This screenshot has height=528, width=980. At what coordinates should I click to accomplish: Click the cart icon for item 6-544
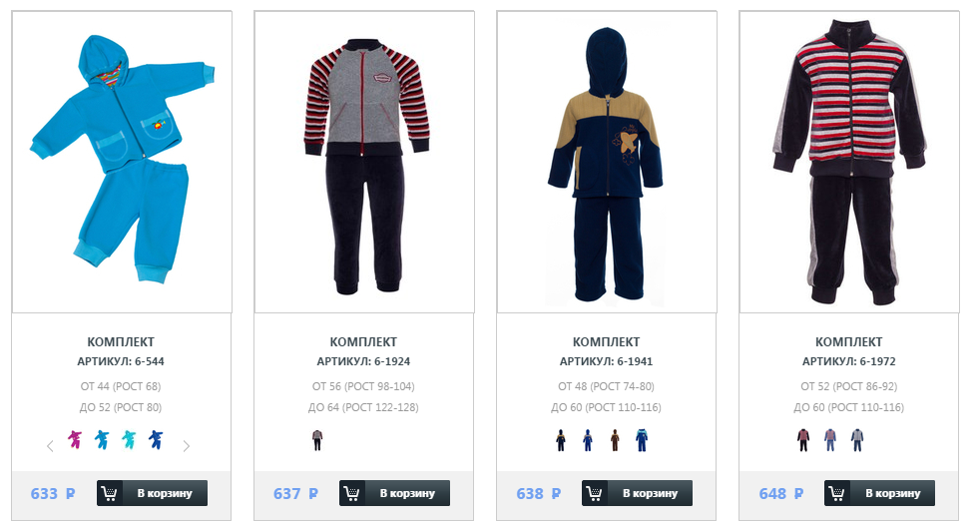tap(110, 493)
